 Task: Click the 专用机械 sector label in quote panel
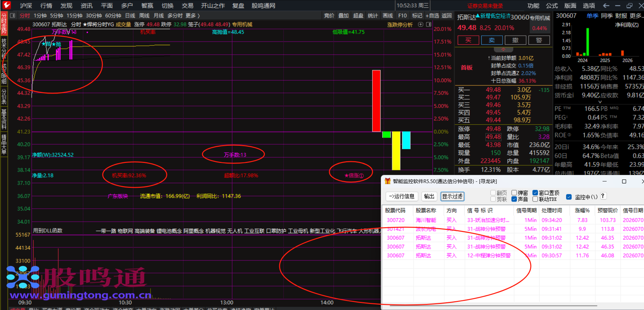(x=540, y=18)
